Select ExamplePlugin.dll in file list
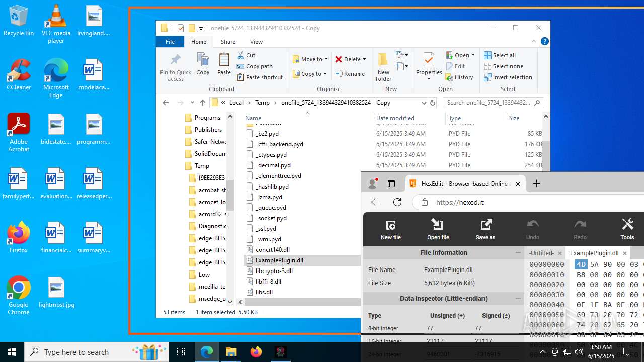The height and width of the screenshot is (362, 644). point(279,260)
